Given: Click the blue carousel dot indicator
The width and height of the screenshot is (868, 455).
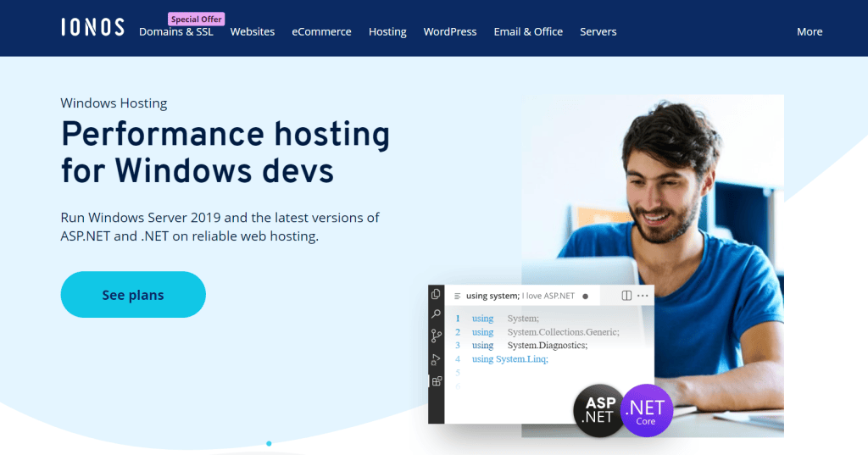Looking at the screenshot, I should 269,443.
